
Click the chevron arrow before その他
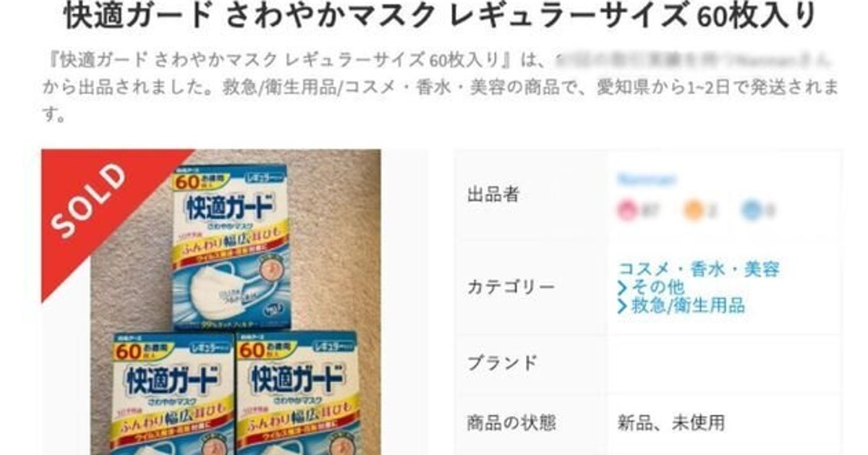622,288
